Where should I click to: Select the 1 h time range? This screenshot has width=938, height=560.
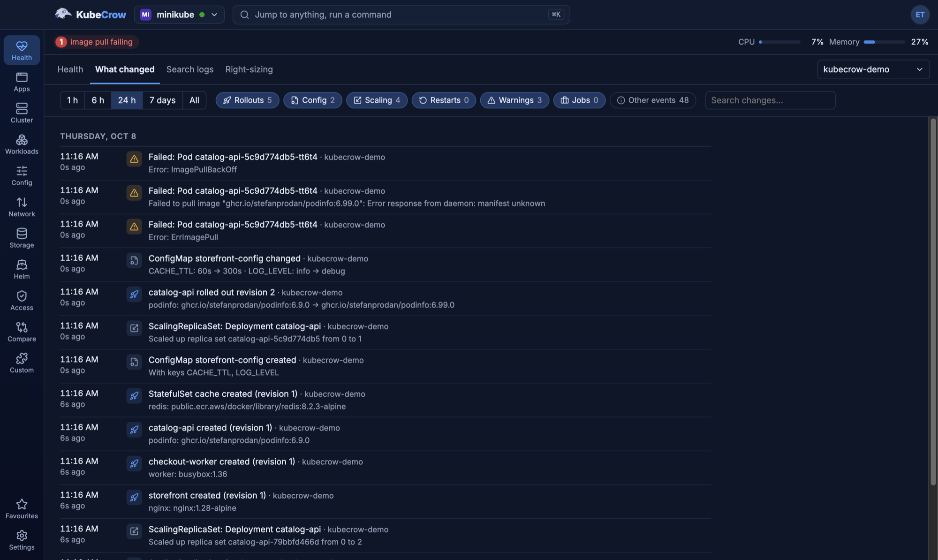pos(72,100)
